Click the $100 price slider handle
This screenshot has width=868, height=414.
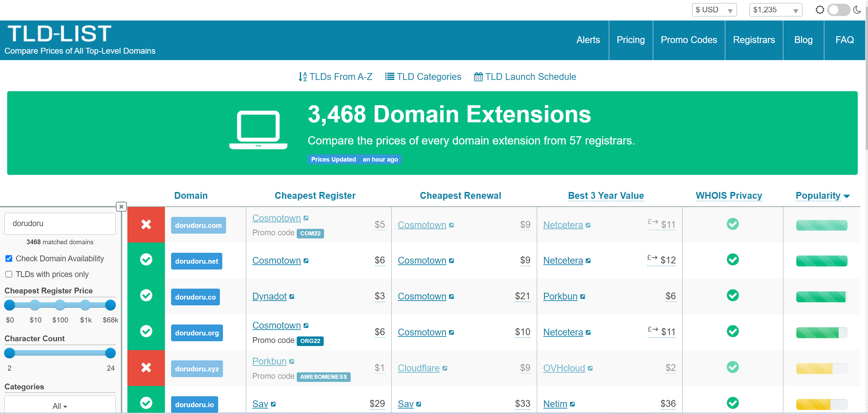point(60,305)
